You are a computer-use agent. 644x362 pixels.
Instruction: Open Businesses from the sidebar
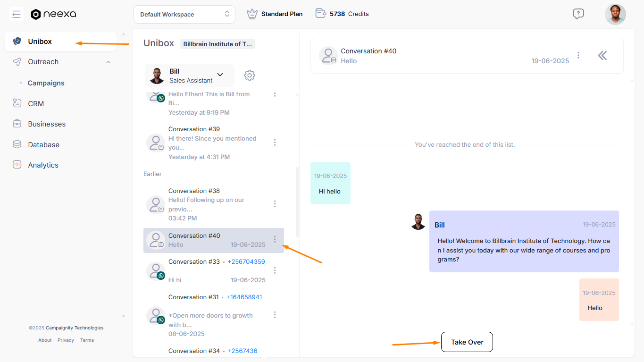(46, 124)
